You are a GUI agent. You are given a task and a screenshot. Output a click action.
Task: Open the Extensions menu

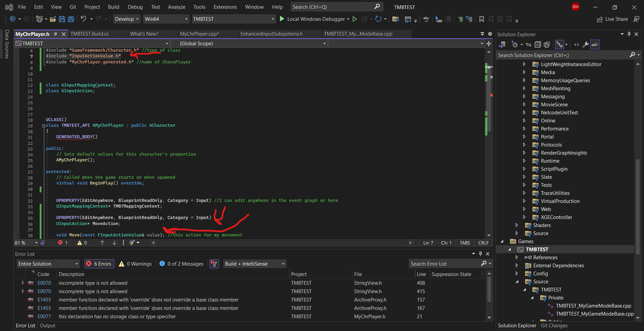[225, 7]
